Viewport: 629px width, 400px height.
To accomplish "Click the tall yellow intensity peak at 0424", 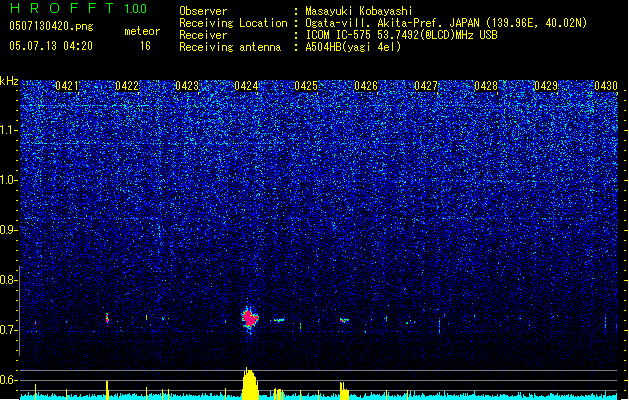I will 250,384.
